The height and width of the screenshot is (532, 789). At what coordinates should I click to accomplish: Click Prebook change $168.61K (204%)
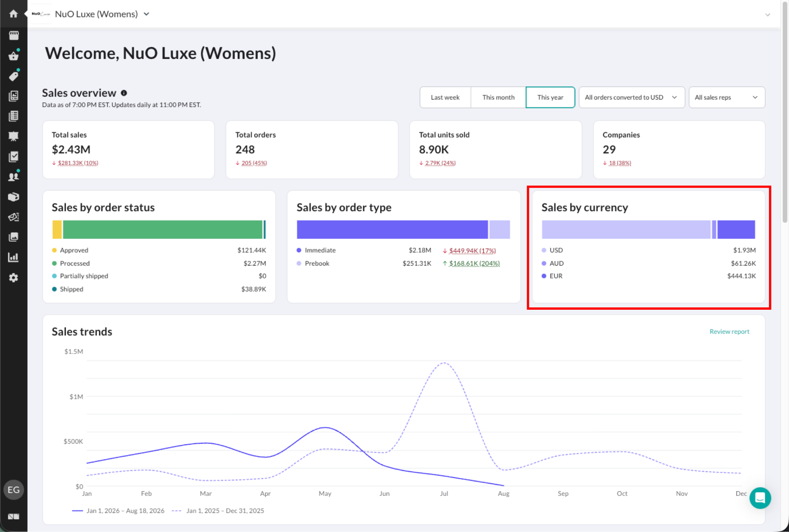pos(474,263)
